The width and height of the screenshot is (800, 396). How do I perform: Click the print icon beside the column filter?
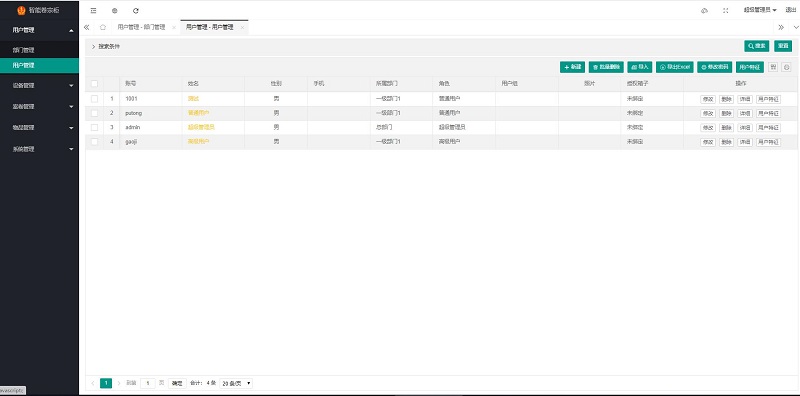787,67
